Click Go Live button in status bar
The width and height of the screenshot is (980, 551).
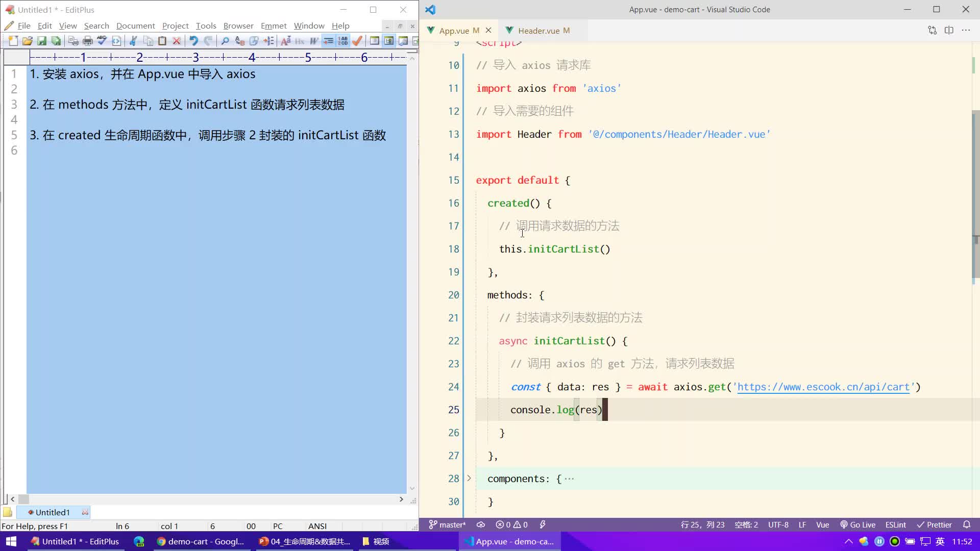857,524
